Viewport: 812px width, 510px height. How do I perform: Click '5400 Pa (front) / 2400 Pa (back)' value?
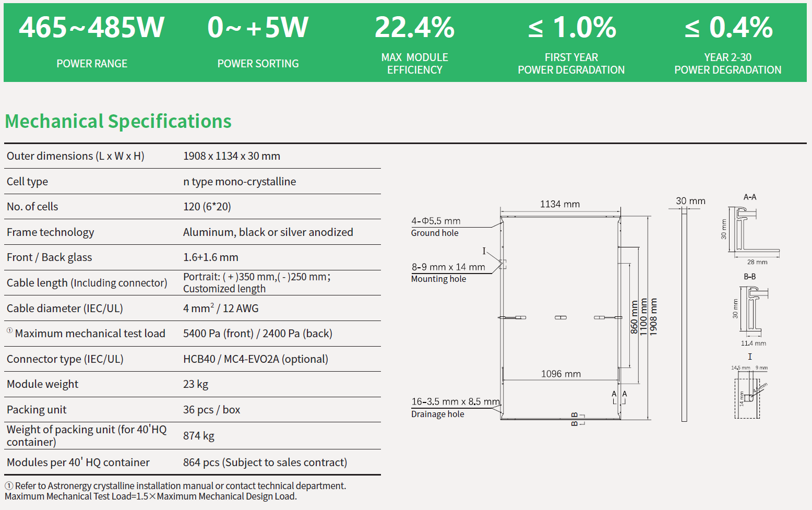[258, 334]
